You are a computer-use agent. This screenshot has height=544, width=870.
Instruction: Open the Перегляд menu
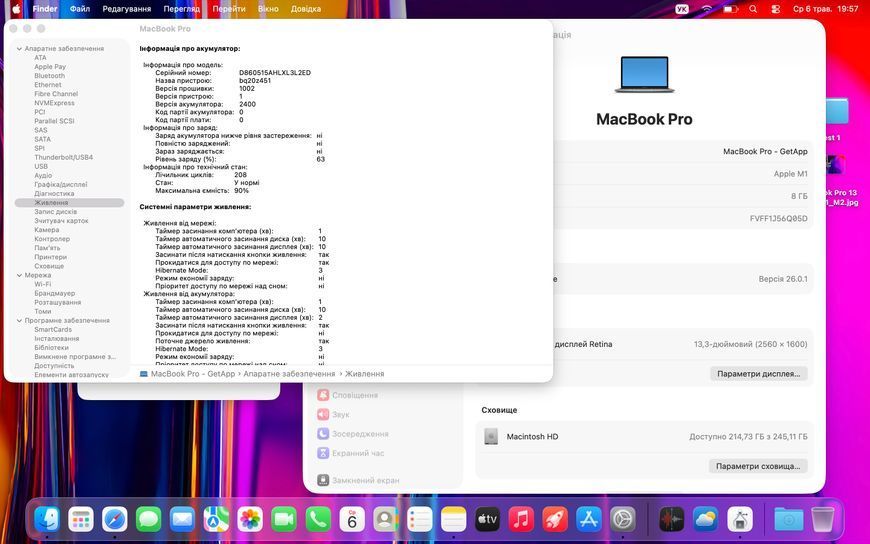click(x=181, y=9)
